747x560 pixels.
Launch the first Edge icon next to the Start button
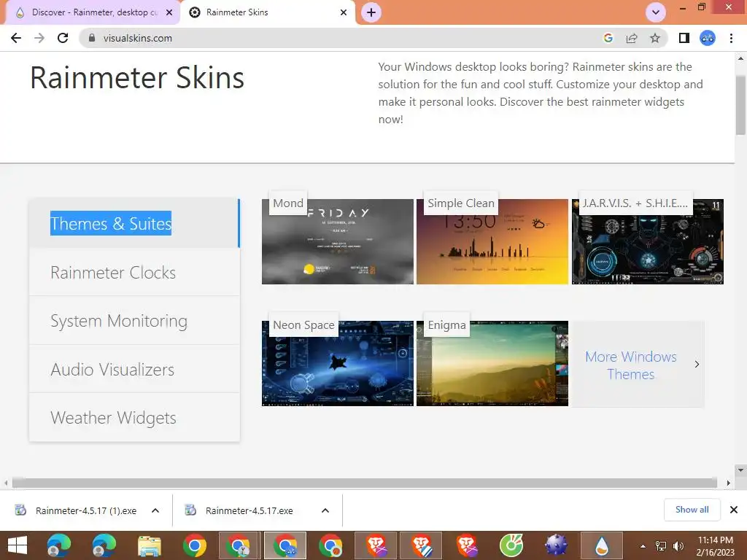click(58, 545)
